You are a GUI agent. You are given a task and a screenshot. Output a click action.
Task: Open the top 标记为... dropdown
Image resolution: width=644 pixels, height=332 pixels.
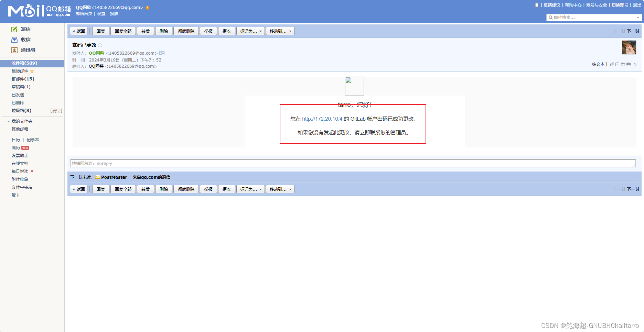tap(250, 31)
